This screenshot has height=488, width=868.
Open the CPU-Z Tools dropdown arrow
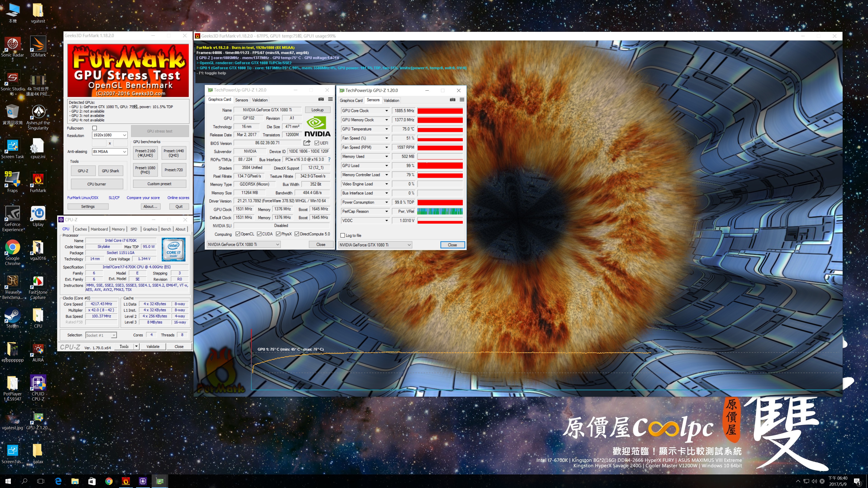point(137,346)
